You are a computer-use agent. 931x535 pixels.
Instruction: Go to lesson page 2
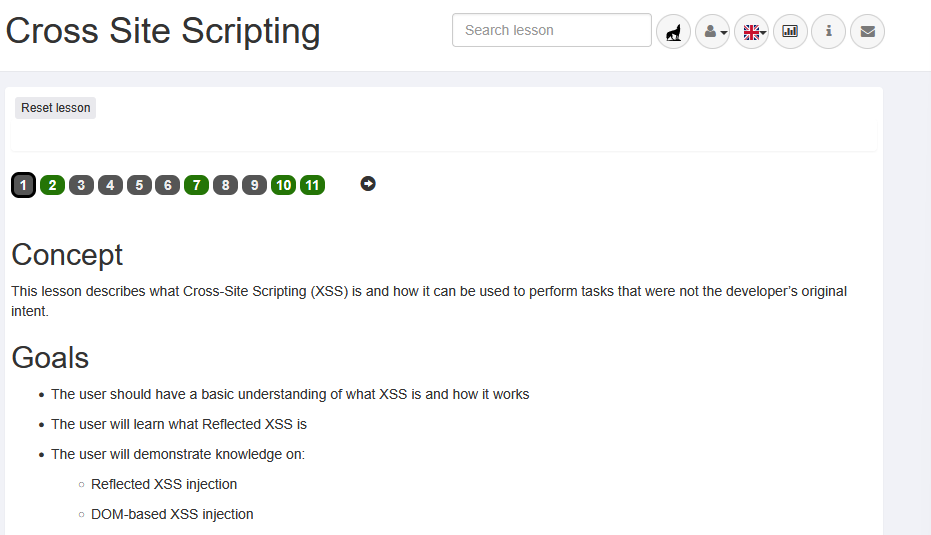coord(52,185)
